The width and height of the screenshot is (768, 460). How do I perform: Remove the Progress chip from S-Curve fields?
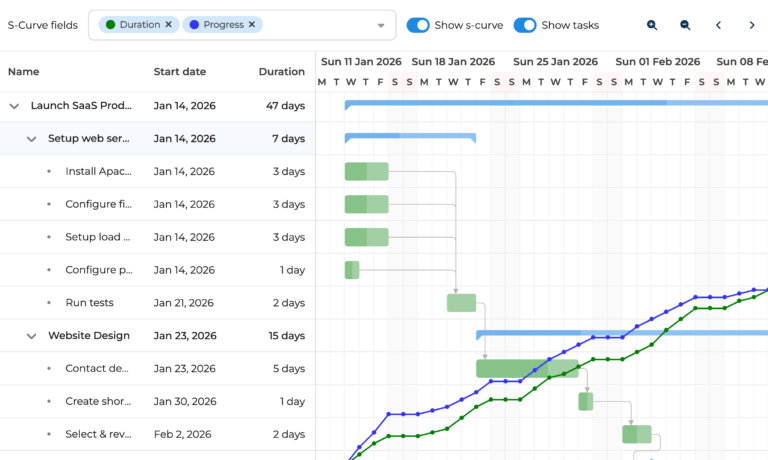[x=252, y=24]
